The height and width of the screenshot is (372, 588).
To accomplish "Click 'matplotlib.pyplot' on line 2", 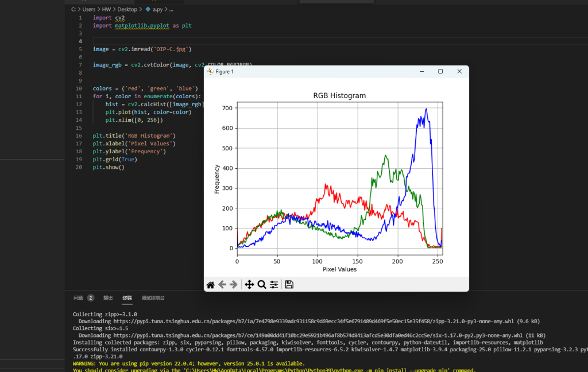I will tap(142, 25).
